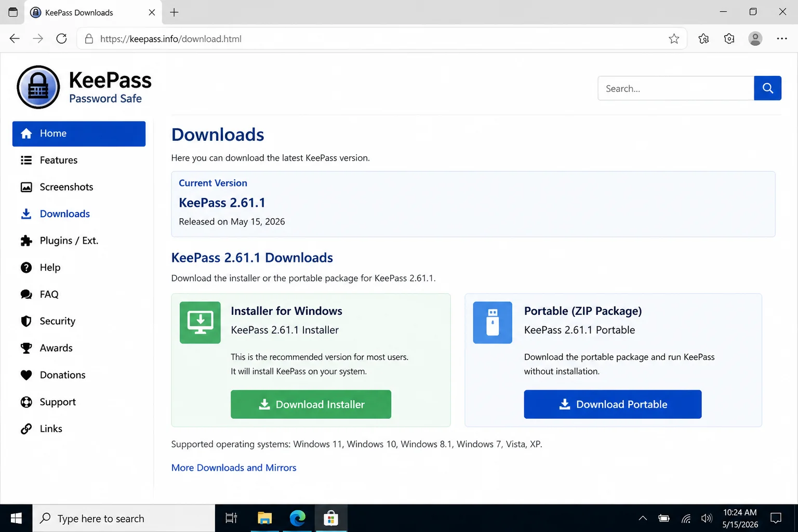
Task: Open the Support sidebar link
Action: pos(79,402)
